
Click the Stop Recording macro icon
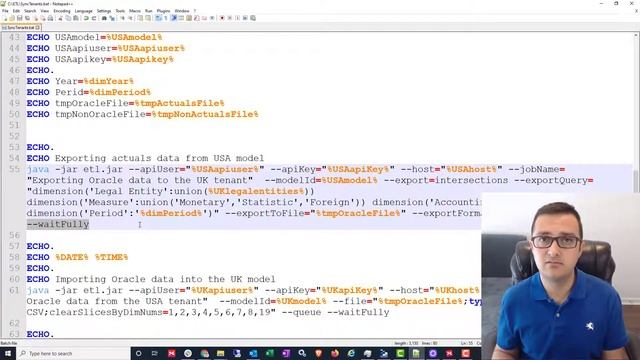click(229, 18)
